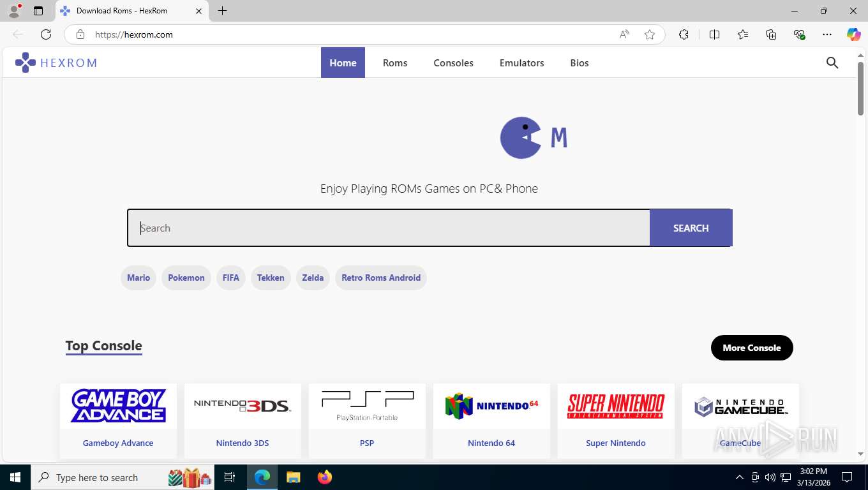Show hidden system tray icons
The width and height of the screenshot is (868, 490).
(740, 477)
